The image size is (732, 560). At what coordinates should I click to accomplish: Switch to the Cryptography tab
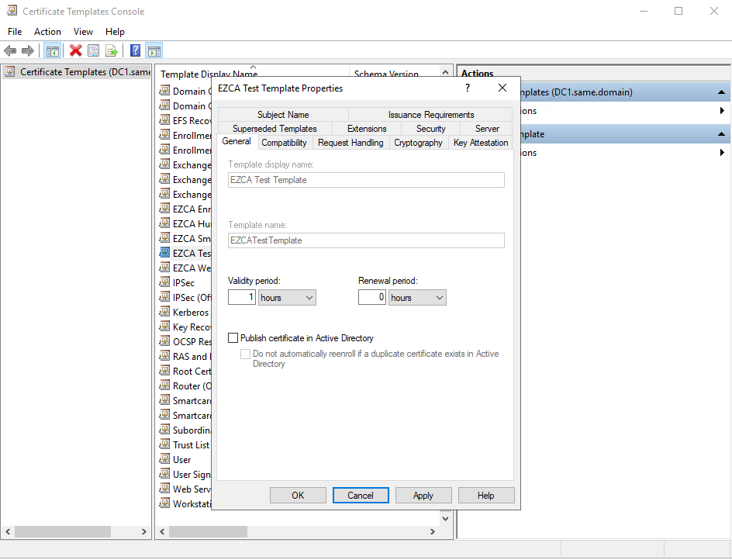[x=418, y=143]
